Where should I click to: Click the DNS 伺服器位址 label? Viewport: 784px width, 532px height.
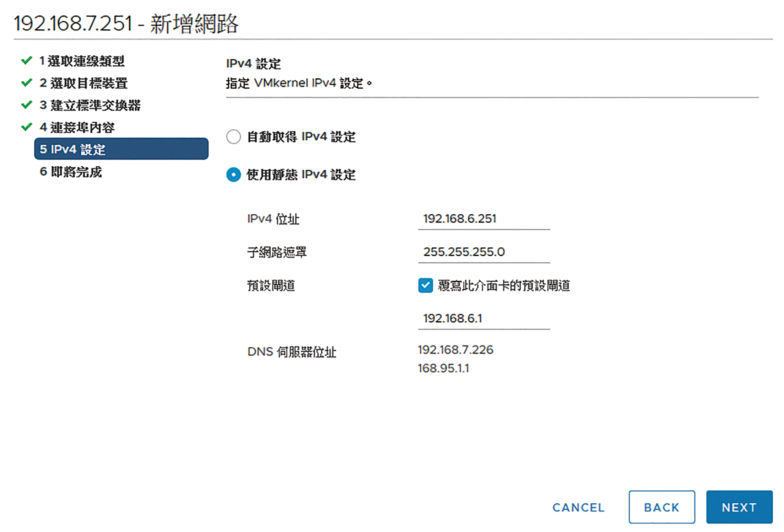point(292,352)
